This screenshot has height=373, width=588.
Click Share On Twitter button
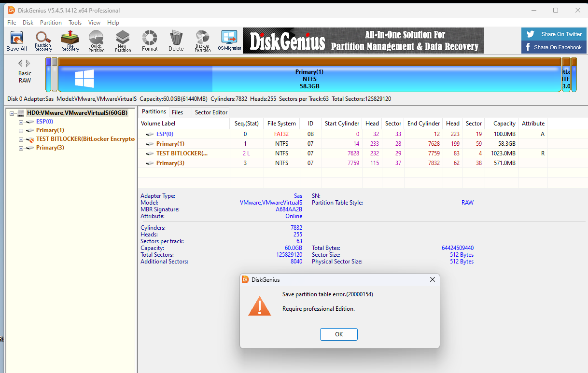554,34
